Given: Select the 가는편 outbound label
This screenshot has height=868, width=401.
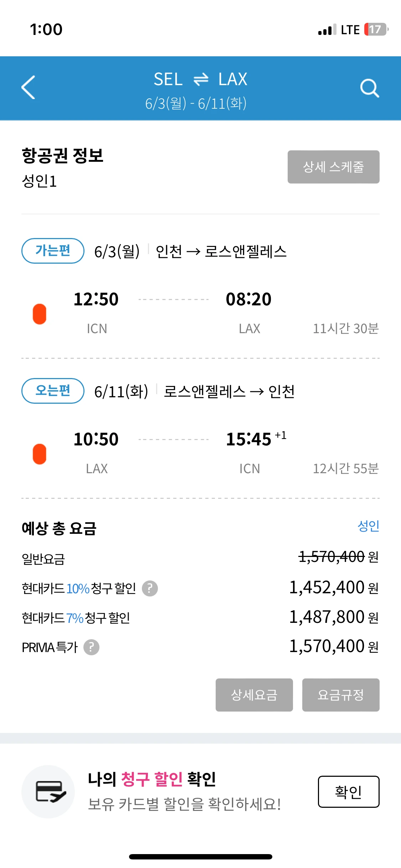Looking at the screenshot, I should [x=53, y=251].
